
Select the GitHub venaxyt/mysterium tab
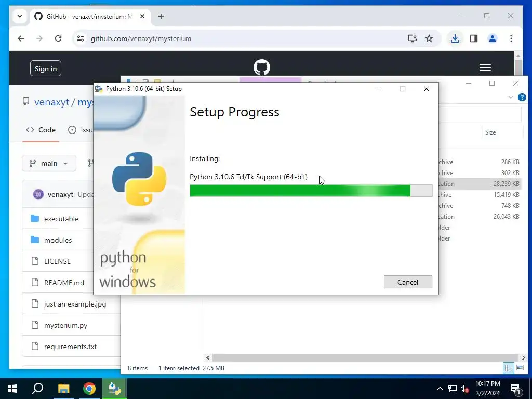tap(90, 16)
